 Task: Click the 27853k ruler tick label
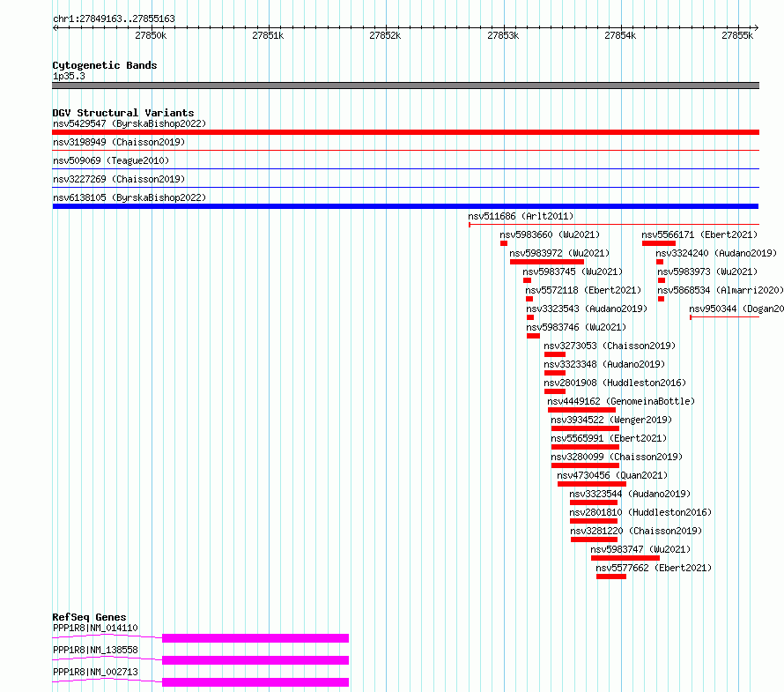503,35
